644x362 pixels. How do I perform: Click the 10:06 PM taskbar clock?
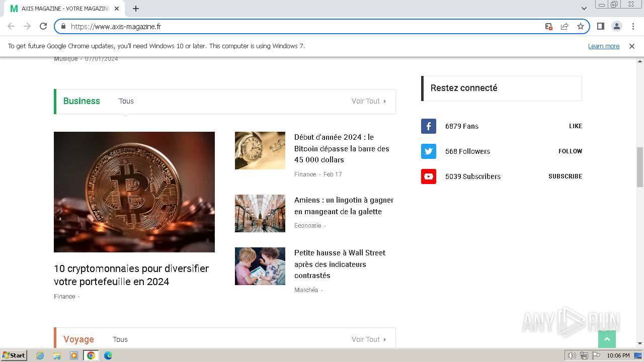[618, 355]
